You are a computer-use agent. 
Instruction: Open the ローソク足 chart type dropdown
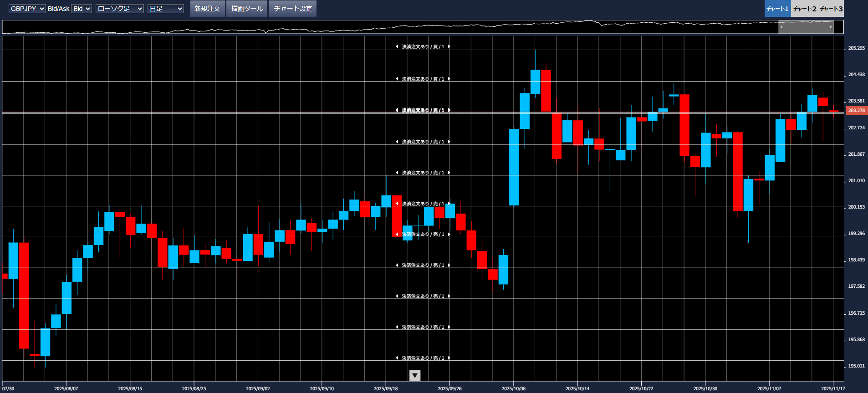tap(120, 9)
